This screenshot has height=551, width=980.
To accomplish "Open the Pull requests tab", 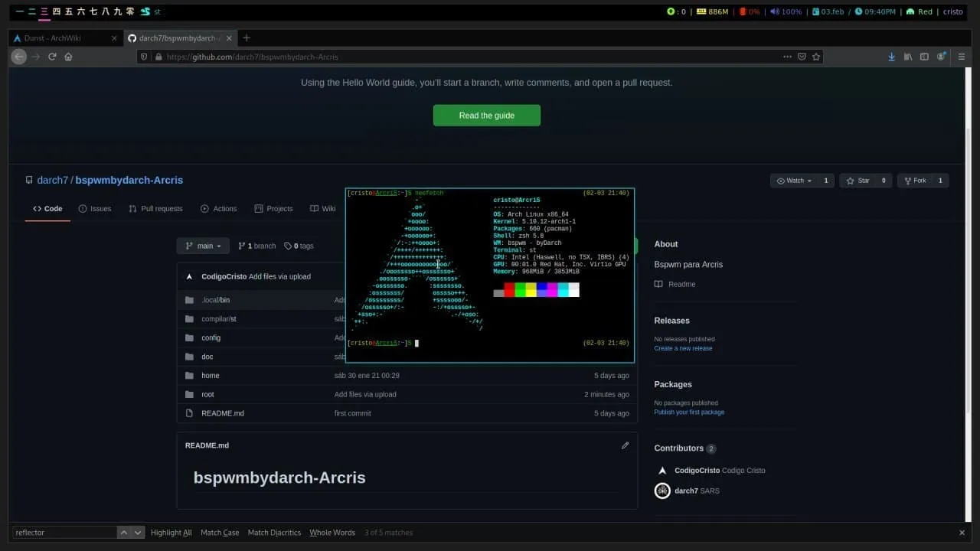I will [155, 208].
